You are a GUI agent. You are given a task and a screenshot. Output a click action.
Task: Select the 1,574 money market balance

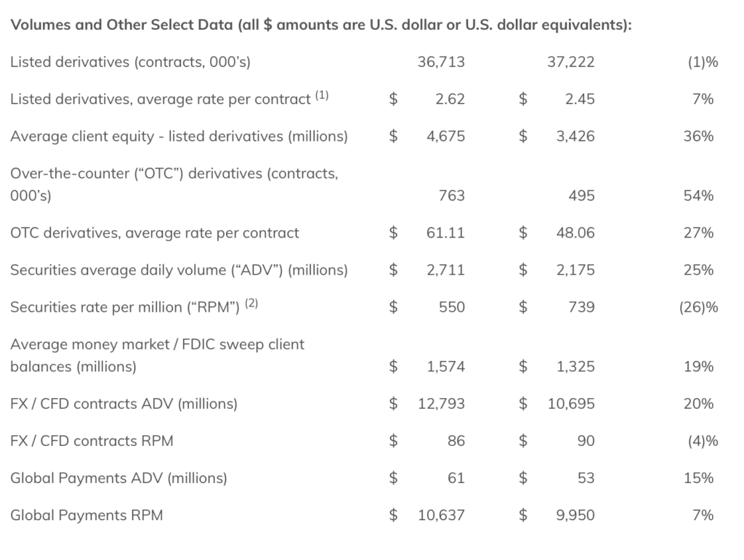point(445,367)
